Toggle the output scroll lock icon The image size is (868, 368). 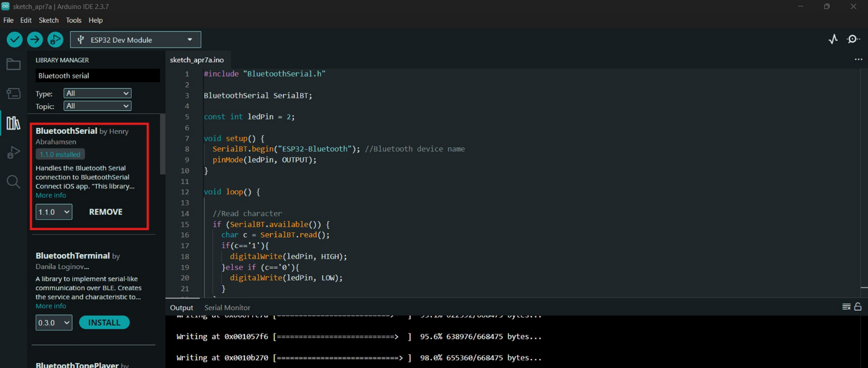pyautogui.click(x=858, y=307)
